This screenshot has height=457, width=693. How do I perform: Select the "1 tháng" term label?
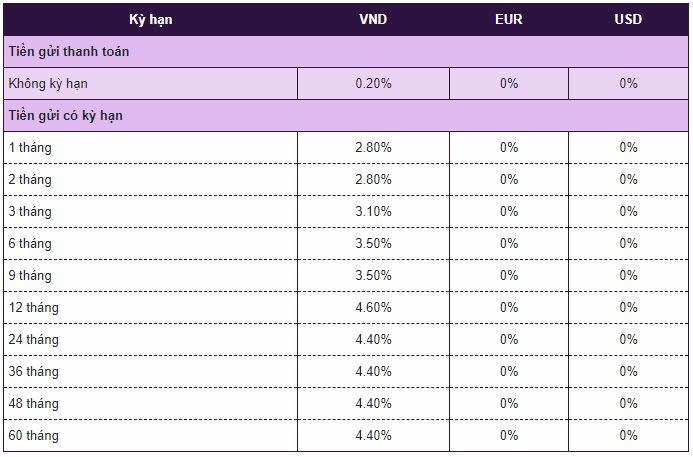tap(29, 147)
